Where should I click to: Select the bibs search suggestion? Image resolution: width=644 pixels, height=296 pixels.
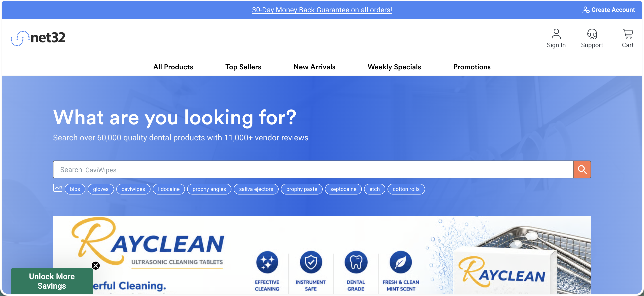point(75,189)
